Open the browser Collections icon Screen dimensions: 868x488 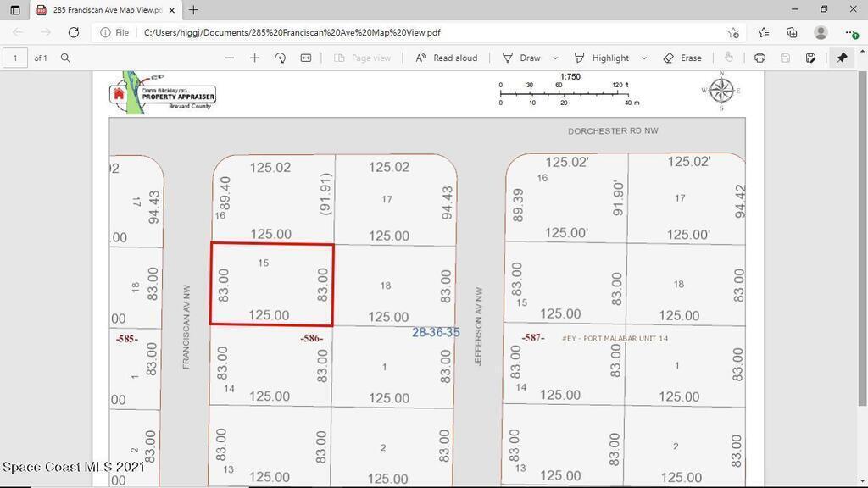click(x=792, y=32)
